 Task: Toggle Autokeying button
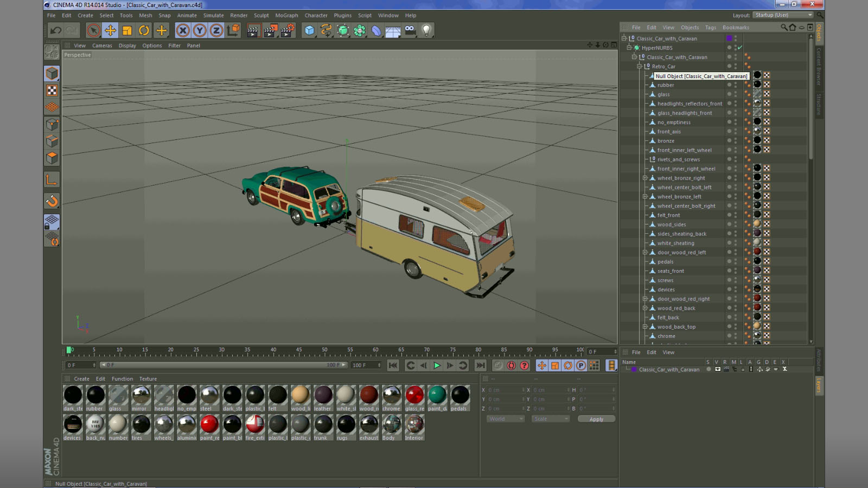point(511,365)
